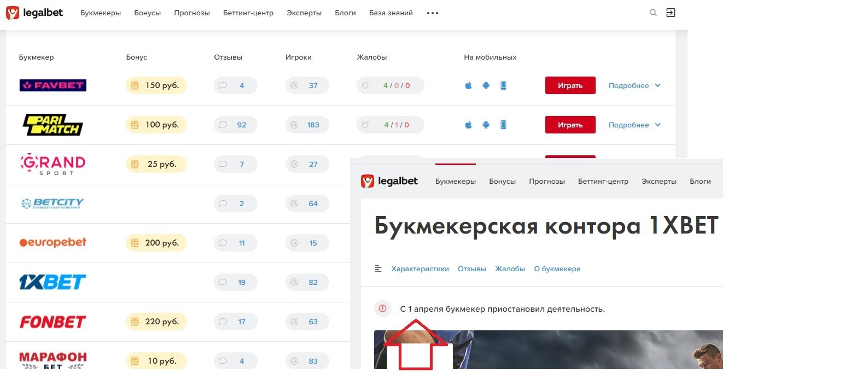Click the 220 руб. bonus badge for Fonbet

pos(156,322)
